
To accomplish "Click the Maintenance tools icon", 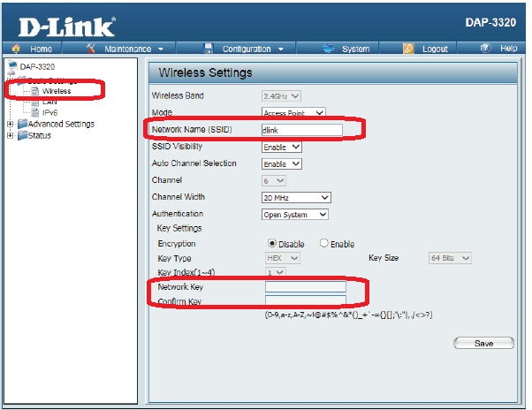I will pyautogui.click(x=91, y=49).
